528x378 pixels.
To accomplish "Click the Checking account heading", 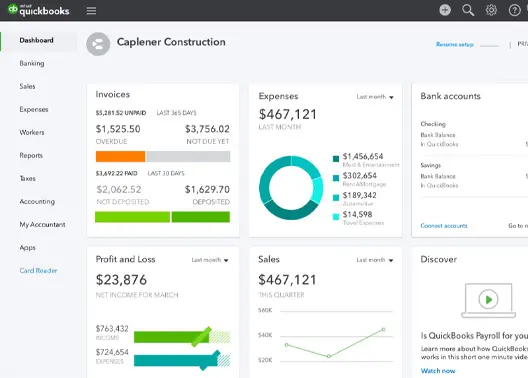I will [x=433, y=124].
